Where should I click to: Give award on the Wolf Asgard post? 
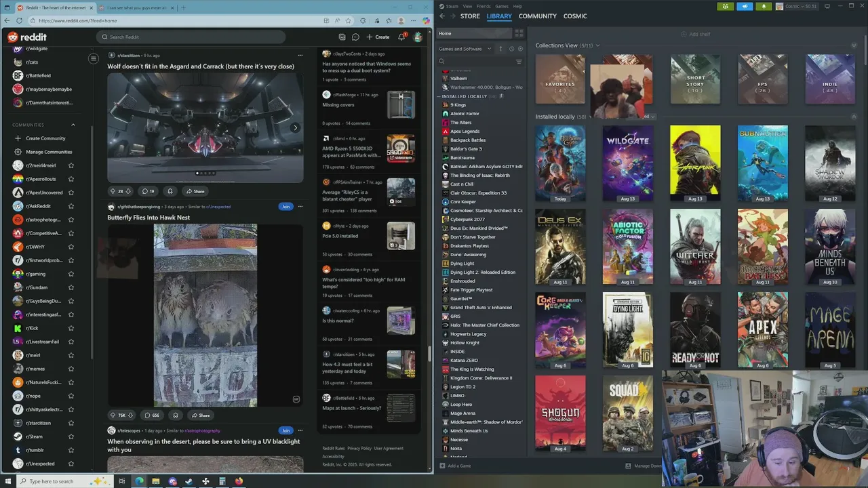click(170, 191)
